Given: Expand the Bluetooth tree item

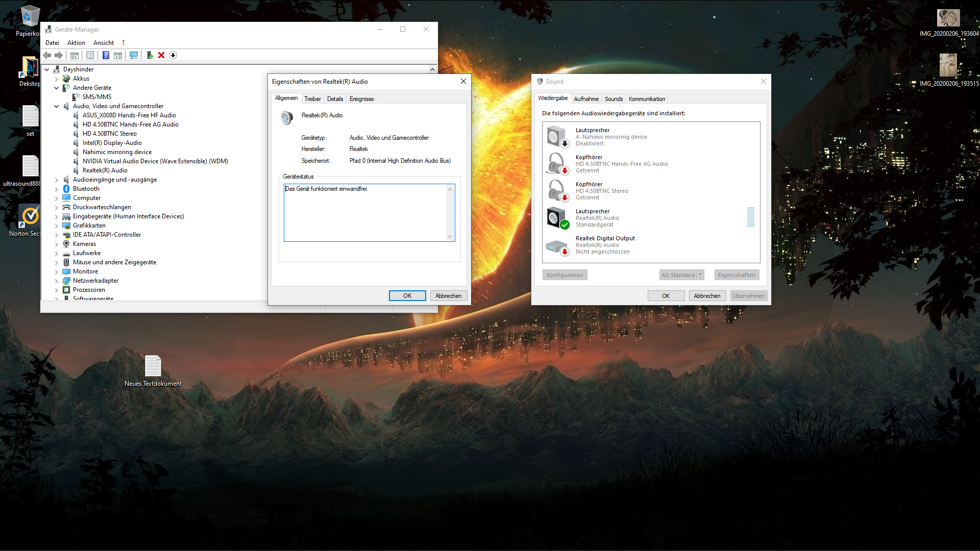Looking at the screenshot, I should point(57,188).
